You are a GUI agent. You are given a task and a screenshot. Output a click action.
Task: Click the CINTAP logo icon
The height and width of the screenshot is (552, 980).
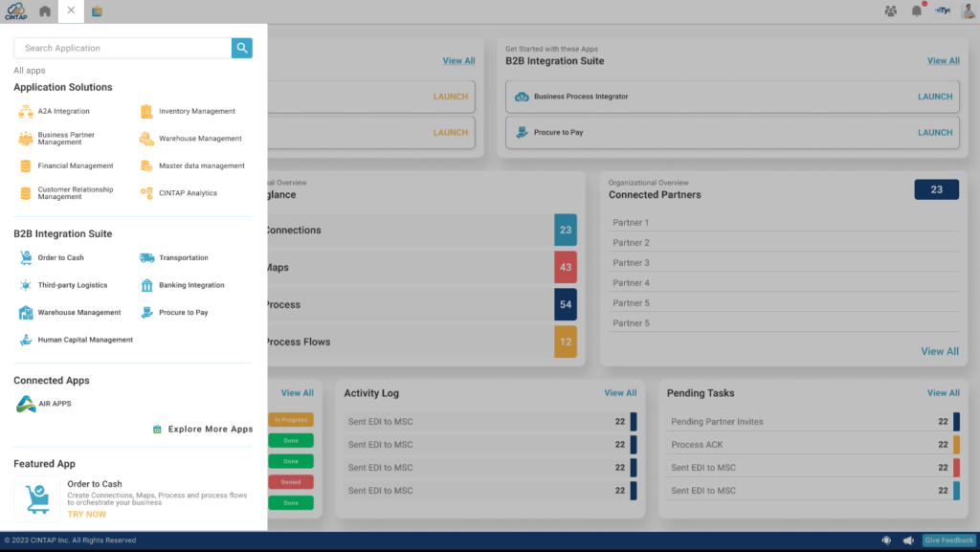[x=16, y=11]
